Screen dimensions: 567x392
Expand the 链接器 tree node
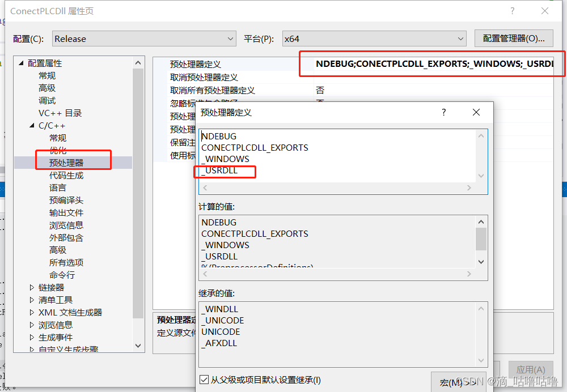click(32, 288)
